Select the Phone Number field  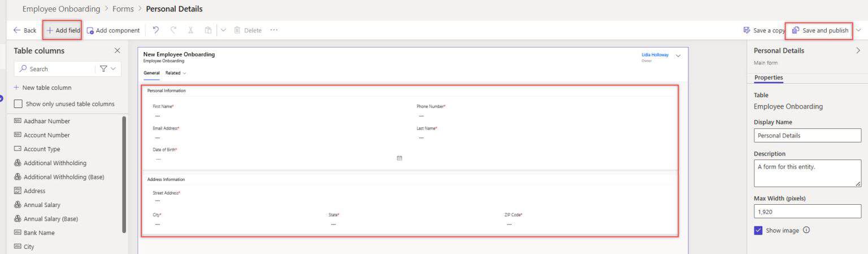542,111
